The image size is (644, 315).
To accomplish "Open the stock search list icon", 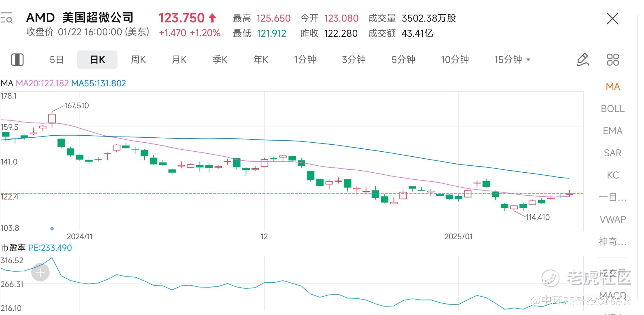I will pyautogui.click(x=6, y=18).
